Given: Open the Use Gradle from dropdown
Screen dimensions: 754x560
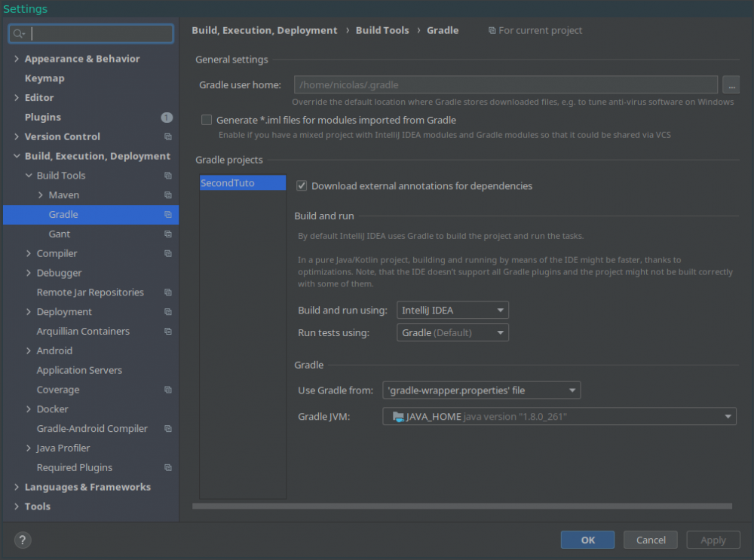Looking at the screenshot, I should coord(481,390).
